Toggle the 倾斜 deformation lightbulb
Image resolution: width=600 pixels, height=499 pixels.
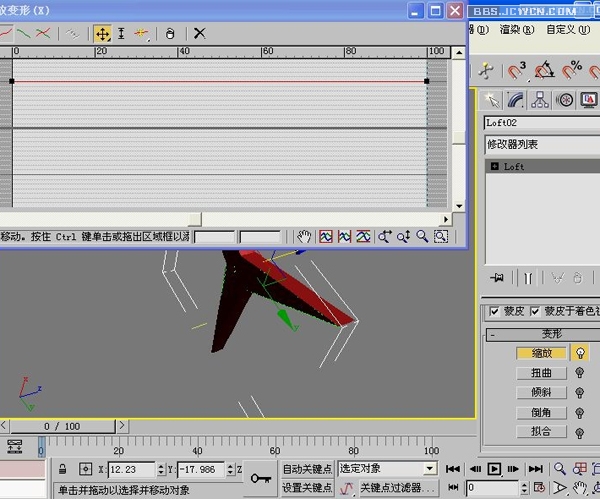tap(580, 393)
